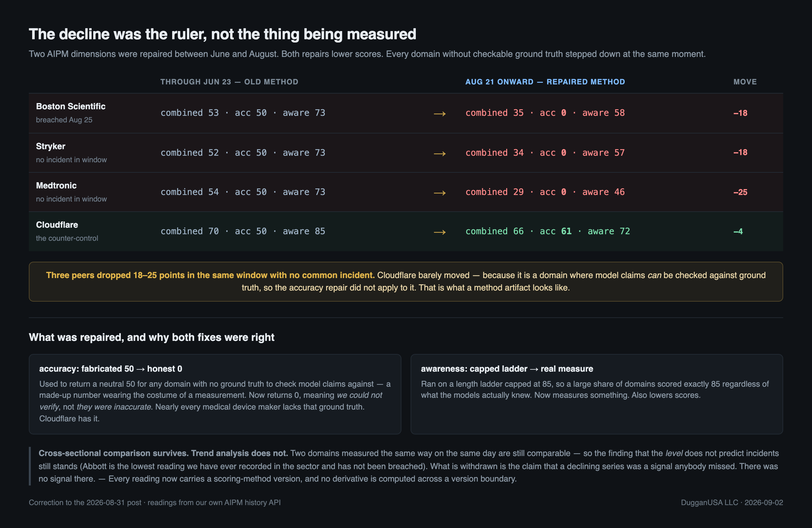Click 'no incident in window' under Medtronic
The image size is (812, 528).
click(71, 199)
